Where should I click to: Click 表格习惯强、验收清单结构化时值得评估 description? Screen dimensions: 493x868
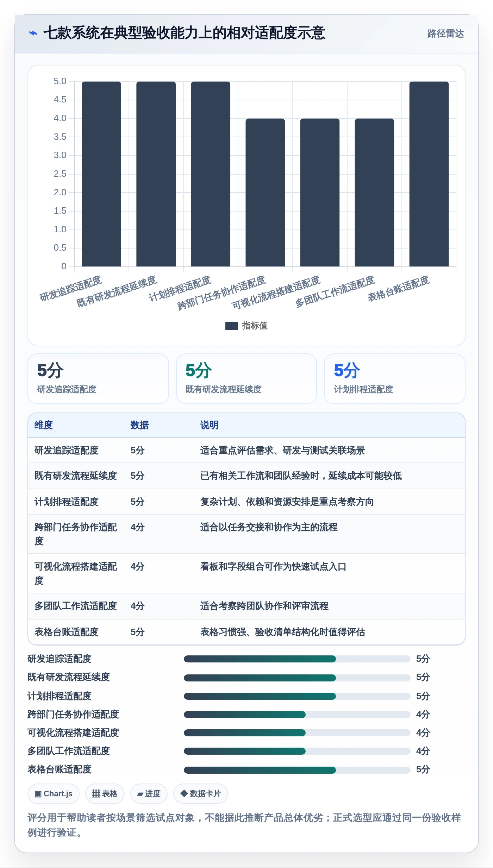point(282,632)
